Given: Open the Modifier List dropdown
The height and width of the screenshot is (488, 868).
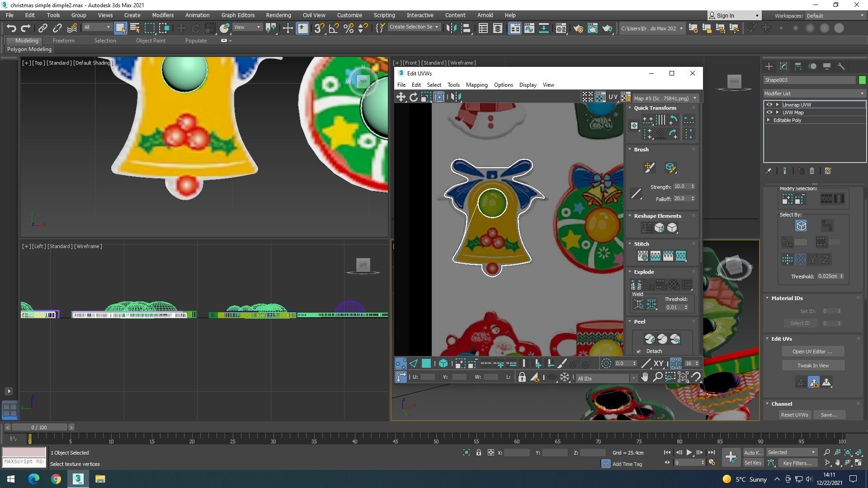Looking at the screenshot, I should pos(814,94).
